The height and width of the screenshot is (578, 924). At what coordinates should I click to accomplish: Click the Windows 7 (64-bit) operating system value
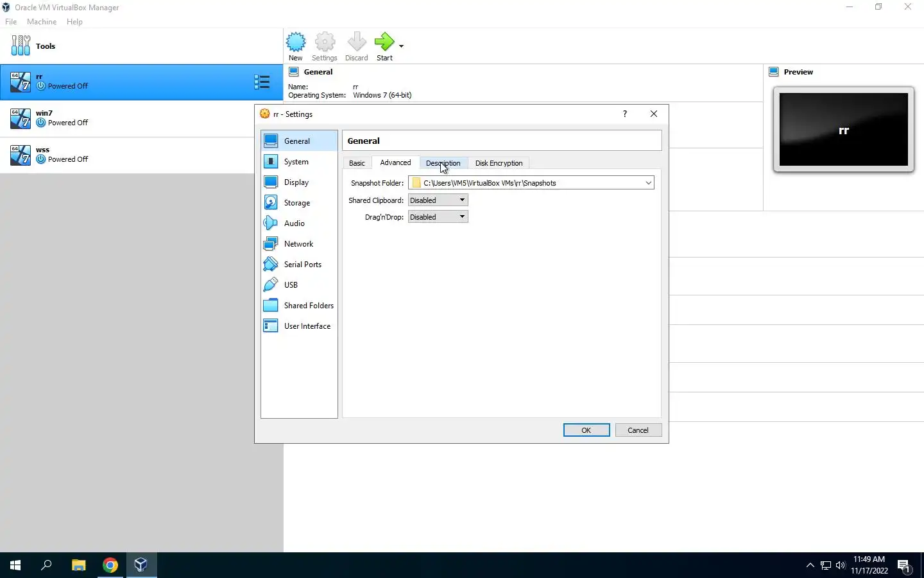pyautogui.click(x=382, y=95)
